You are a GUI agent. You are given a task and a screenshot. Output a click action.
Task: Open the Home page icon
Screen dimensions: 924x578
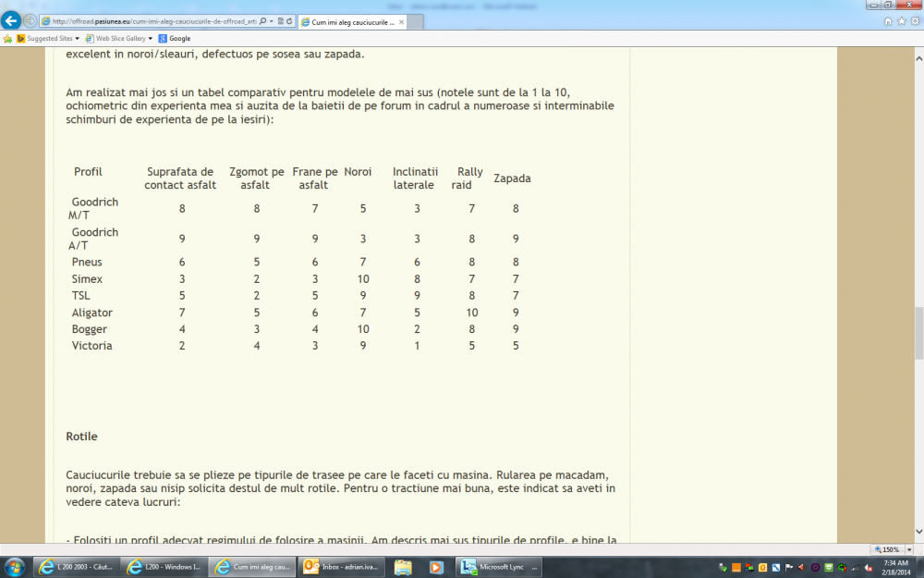(888, 21)
